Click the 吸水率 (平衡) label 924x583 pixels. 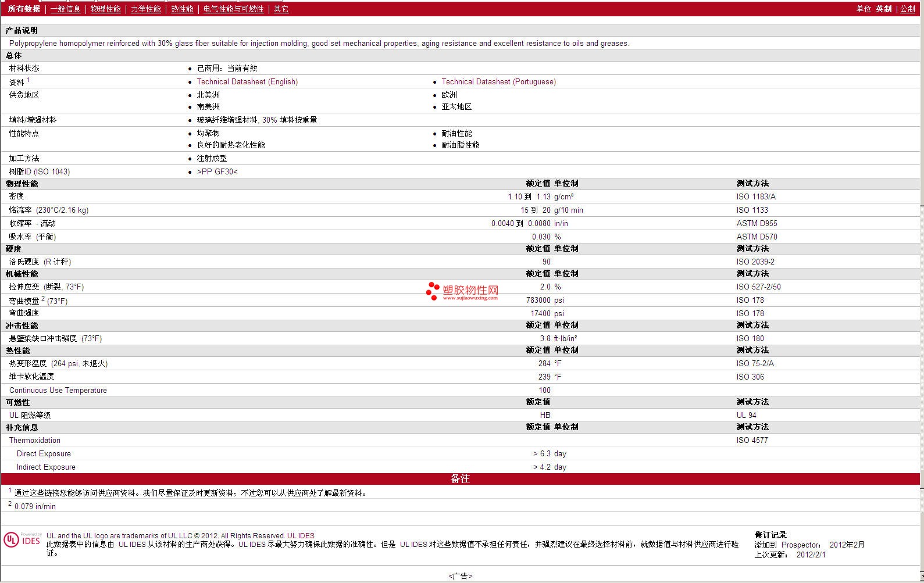(x=33, y=237)
